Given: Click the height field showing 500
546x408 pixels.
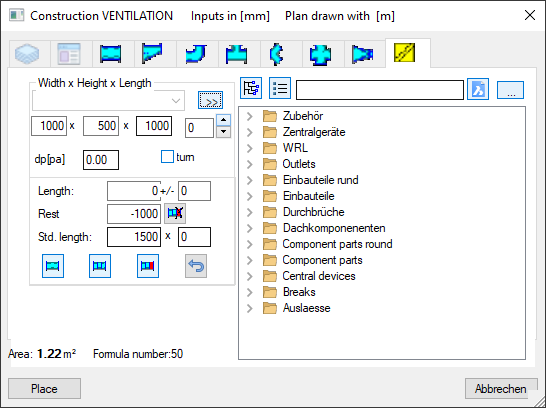Looking at the screenshot, I should [x=101, y=126].
